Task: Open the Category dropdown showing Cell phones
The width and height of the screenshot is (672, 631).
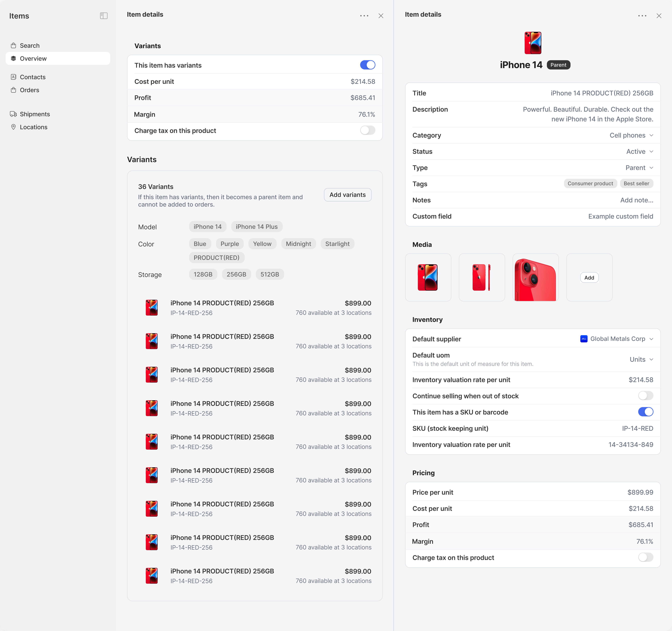Action: coord(631,135)
